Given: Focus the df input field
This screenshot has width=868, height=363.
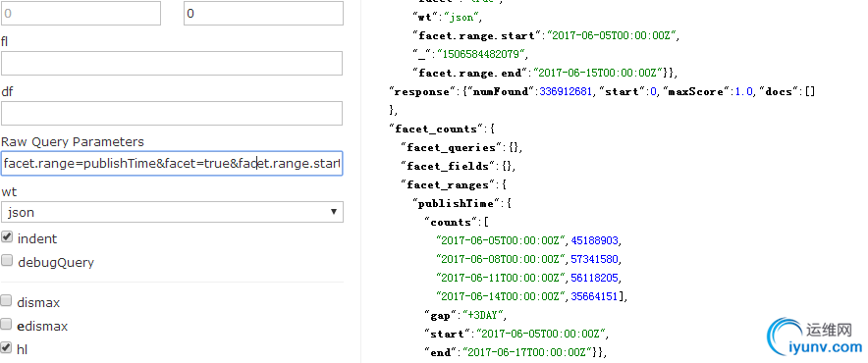Looking at the screenshot, I should (x=172, y=114).
